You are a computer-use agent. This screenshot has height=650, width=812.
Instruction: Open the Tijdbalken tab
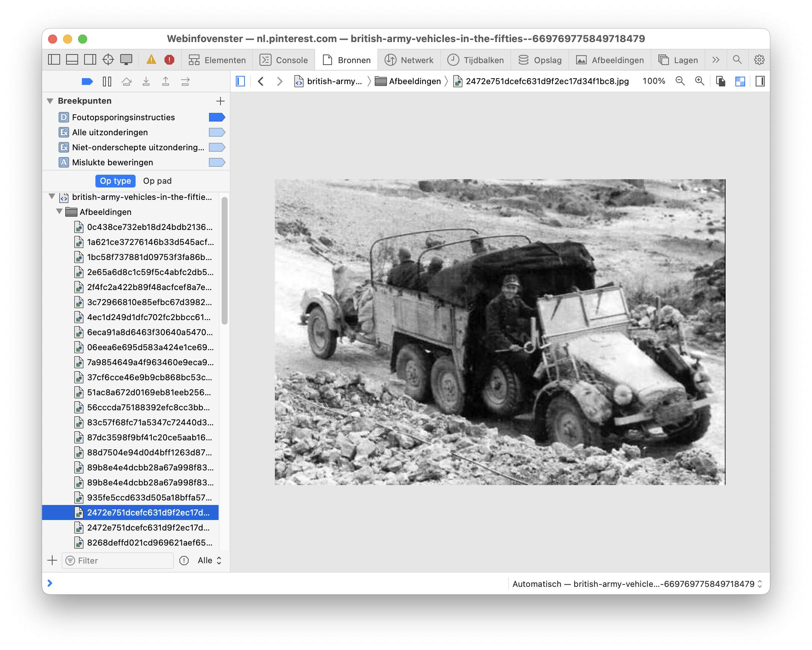475,60
